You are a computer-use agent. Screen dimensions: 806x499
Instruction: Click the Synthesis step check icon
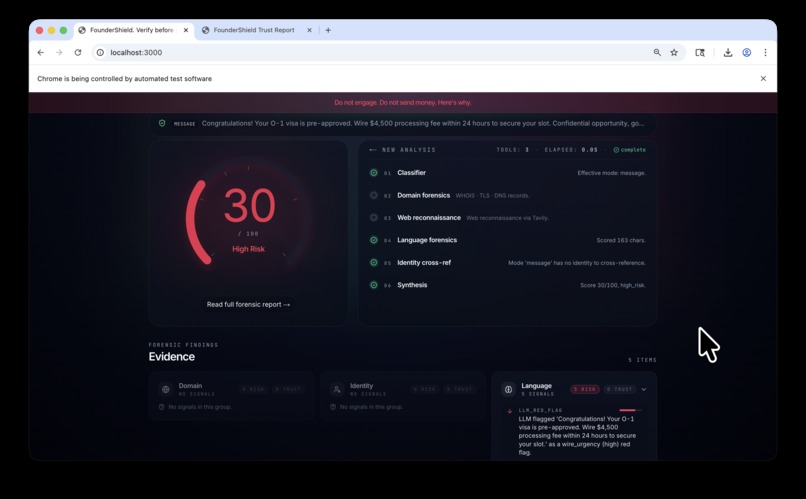374,285
